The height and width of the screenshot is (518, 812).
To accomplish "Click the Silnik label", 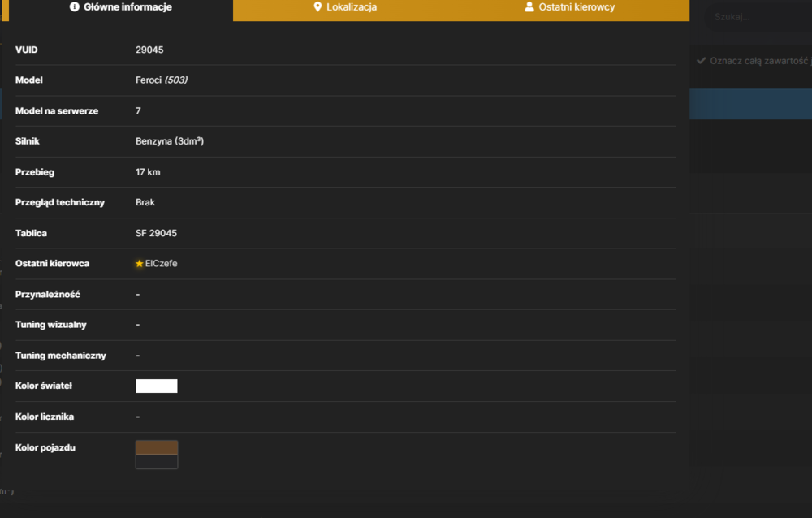I will pyautogui.click(x=28, y=141).
